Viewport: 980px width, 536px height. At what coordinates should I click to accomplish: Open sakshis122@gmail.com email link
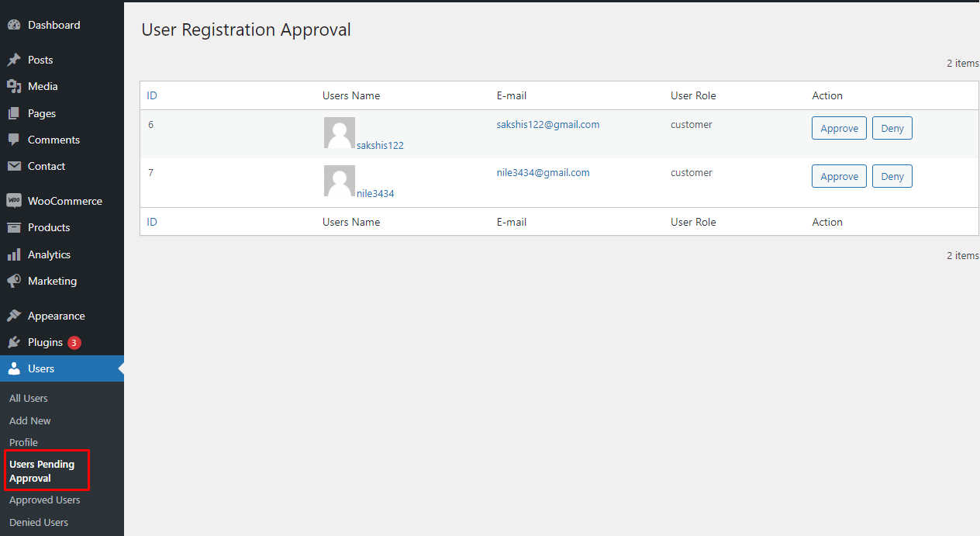(x=547, y=124)
